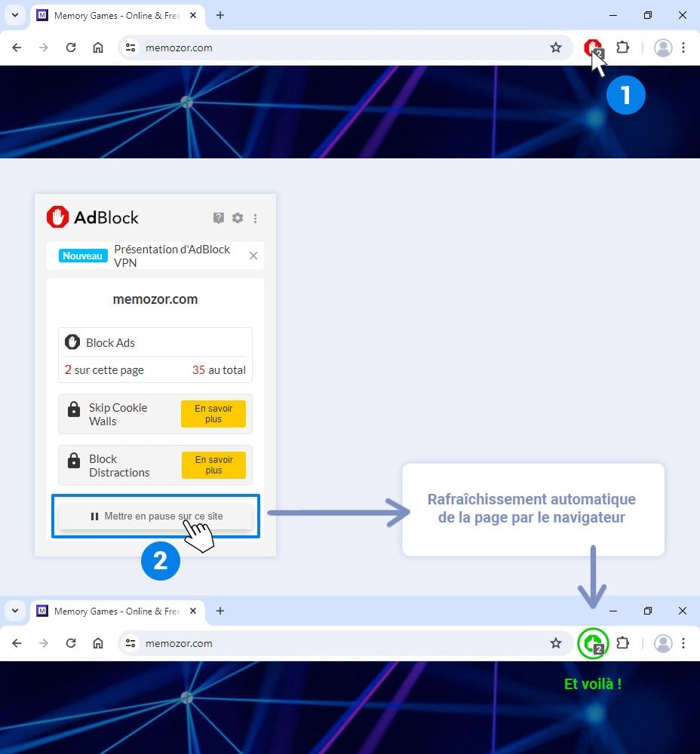Click "En savoir plus" for Block Distractions
This screenshot has height=754, width=700.
coord(213,465)
